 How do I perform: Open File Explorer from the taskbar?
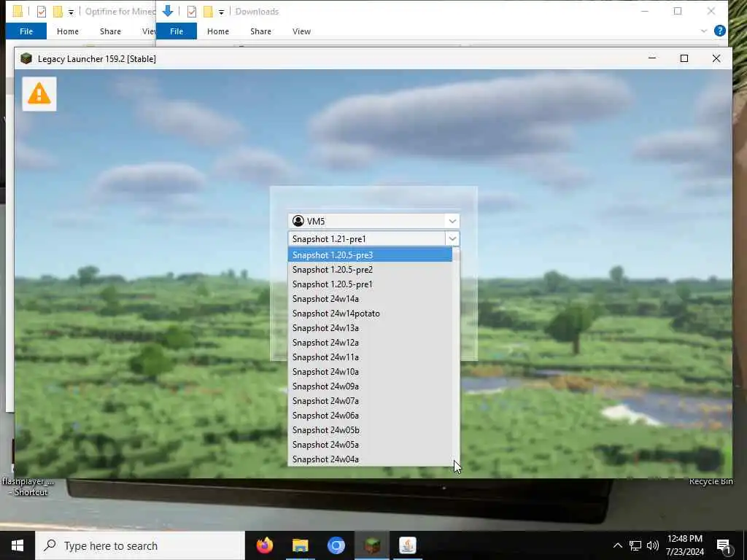(x=300, y=545)
